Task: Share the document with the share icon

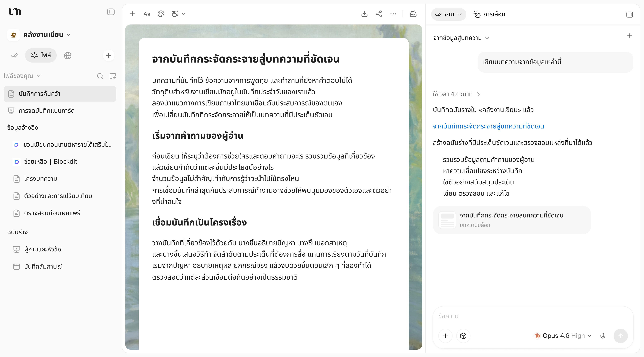Action: [379, 14]
